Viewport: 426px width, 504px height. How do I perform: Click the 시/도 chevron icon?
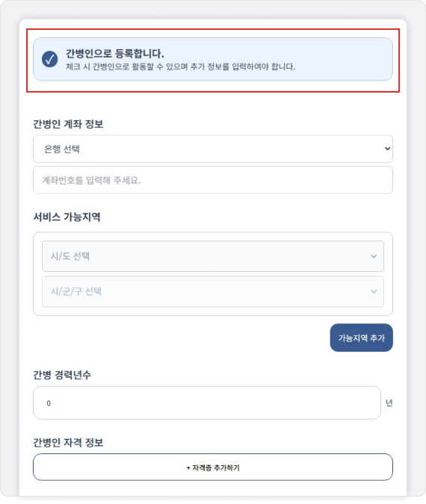pyautogui.click(x=374, y=256)
